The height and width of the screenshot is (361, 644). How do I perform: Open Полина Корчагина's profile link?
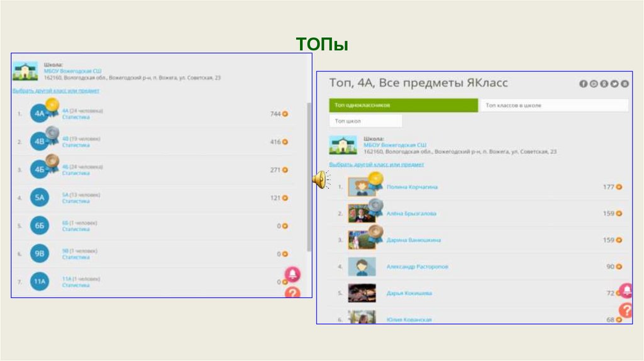pos(412,187)
